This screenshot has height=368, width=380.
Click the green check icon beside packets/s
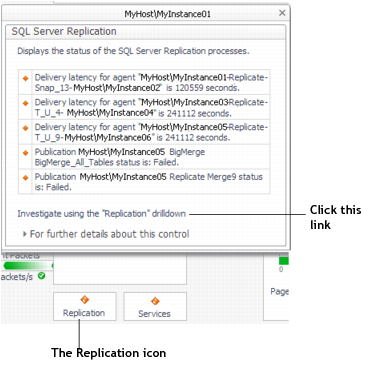pyautogui.click(x=42, y=276)
